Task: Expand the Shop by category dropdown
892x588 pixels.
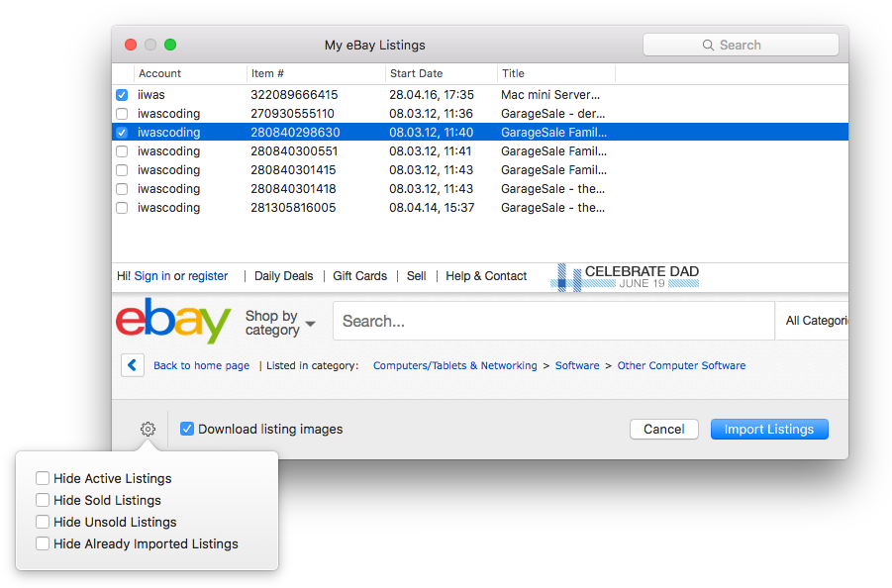Action: 280,323
